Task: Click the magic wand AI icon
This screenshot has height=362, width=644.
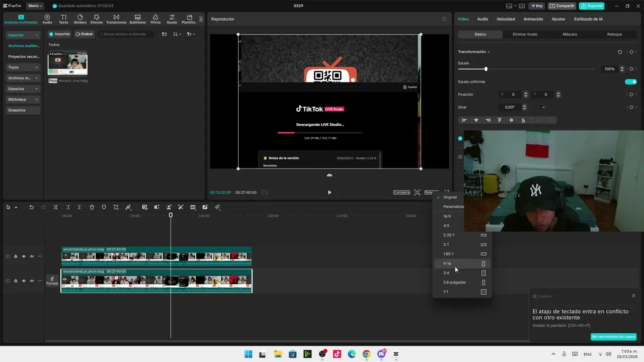Action: pyautogui.click(x=181, y=207)
